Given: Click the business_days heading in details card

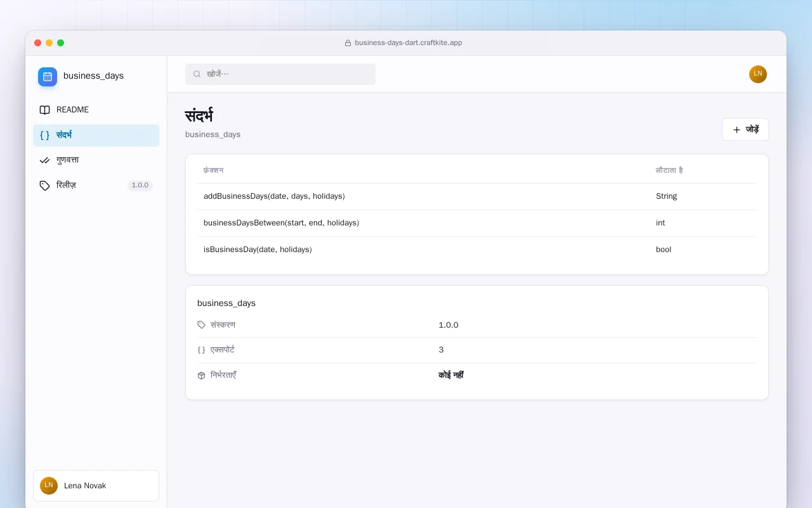Looking at the screenshot, I should (226, 304).
